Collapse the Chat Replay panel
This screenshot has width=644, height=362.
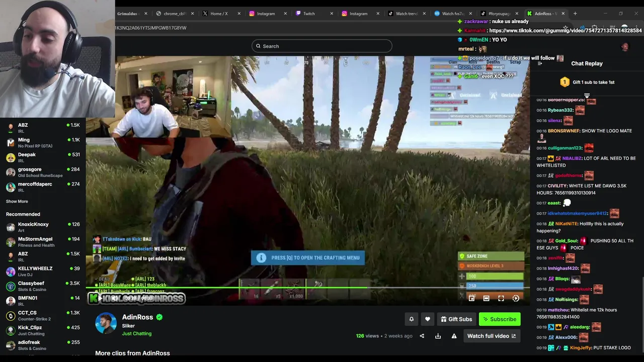(540, 63)
